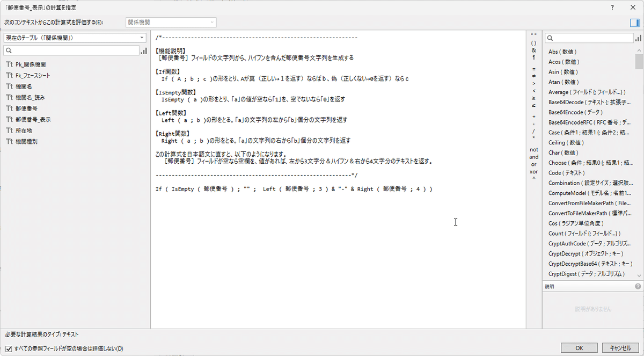644x356 pixels.
Task: Insert the less-than operator
Action: [533, 90]
